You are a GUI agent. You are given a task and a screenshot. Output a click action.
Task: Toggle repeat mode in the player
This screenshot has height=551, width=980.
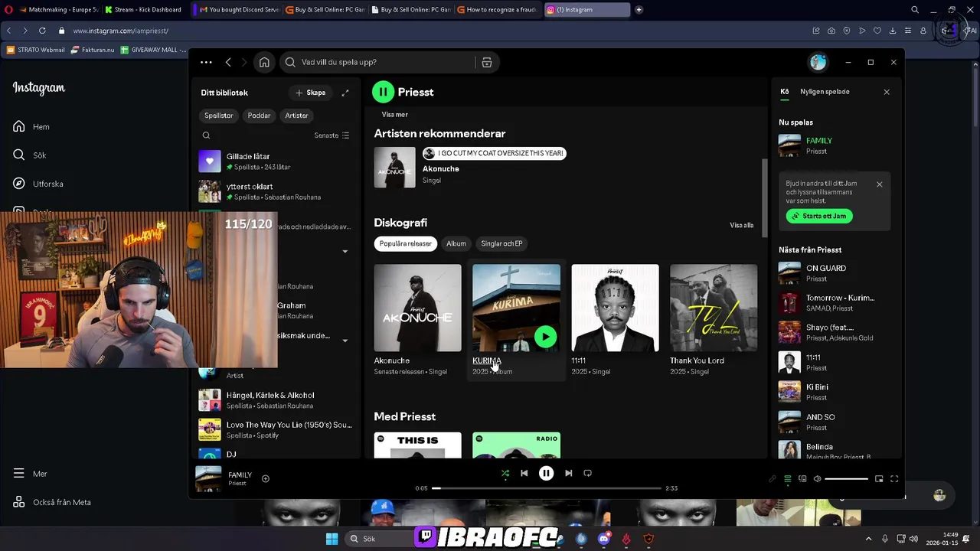point(587,473)
